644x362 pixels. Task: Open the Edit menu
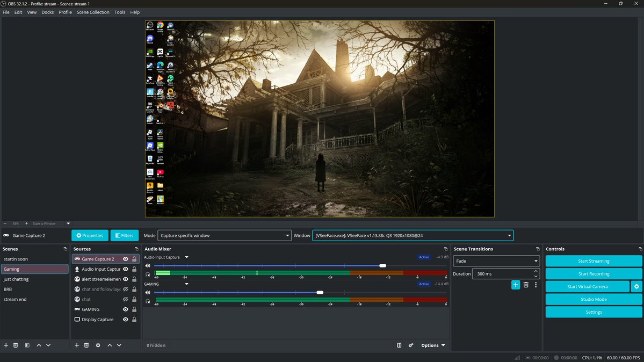pos(18,12)
